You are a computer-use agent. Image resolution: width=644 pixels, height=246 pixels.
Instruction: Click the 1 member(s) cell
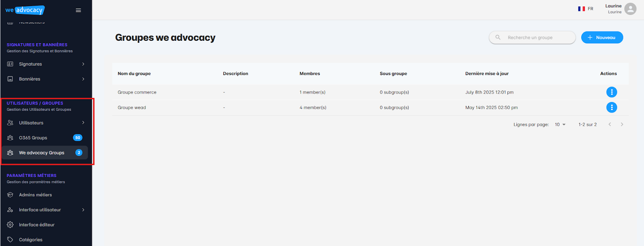[312, 92]
